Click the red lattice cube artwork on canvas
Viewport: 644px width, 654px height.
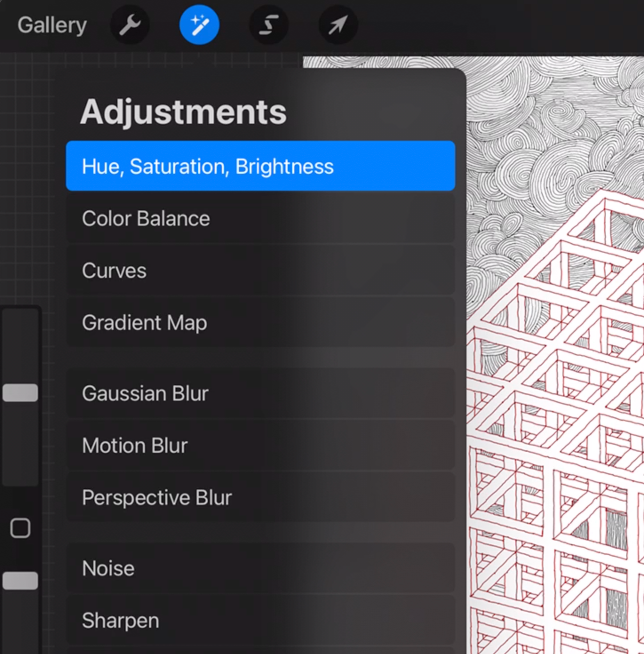click(x=555, y=422)
